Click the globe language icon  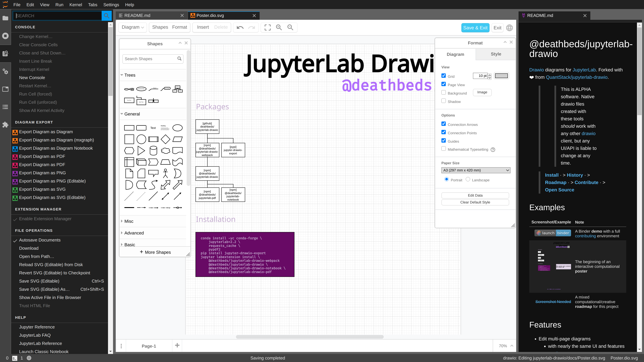[x=509, y=28]
